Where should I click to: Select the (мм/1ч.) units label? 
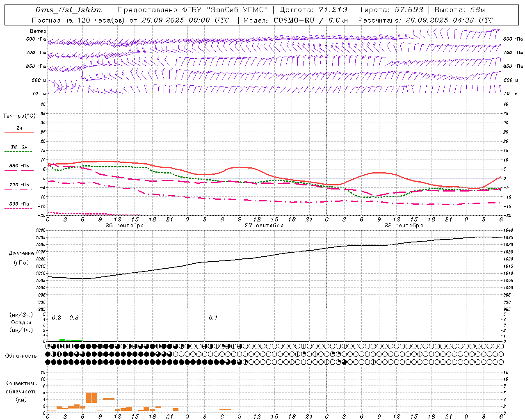tap(21, 330)
